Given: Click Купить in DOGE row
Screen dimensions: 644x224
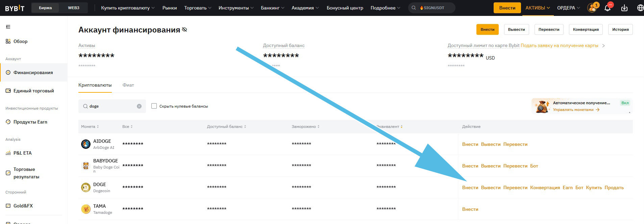Looking at the screenshot, I should click(x=594, y=187).
